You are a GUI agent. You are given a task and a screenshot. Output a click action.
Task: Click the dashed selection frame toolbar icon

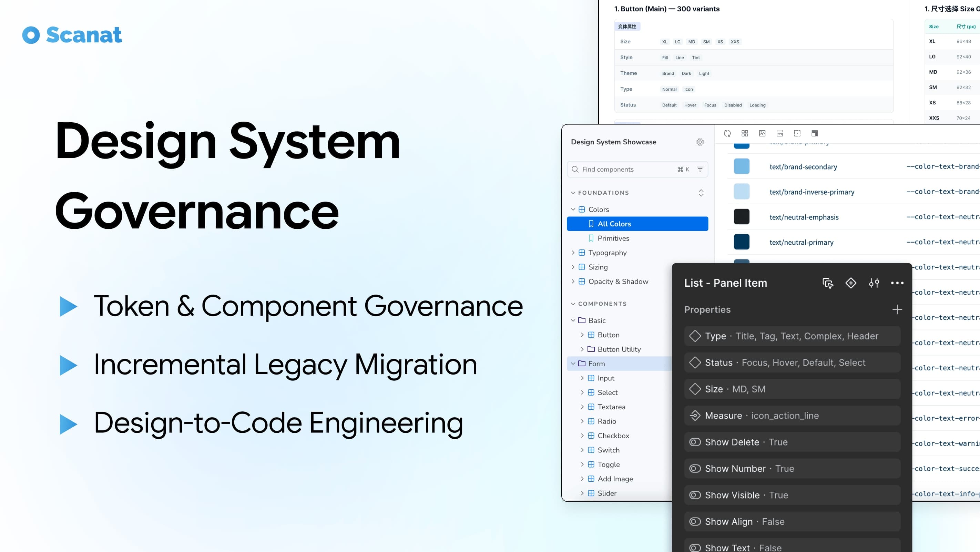click(x=797, y=133)
